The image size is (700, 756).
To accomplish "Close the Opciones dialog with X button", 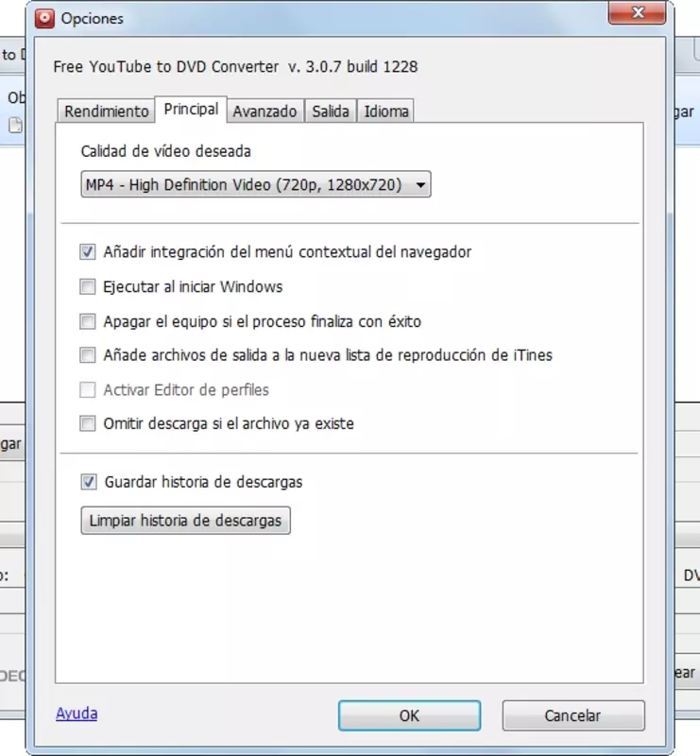I will [638, 12].
